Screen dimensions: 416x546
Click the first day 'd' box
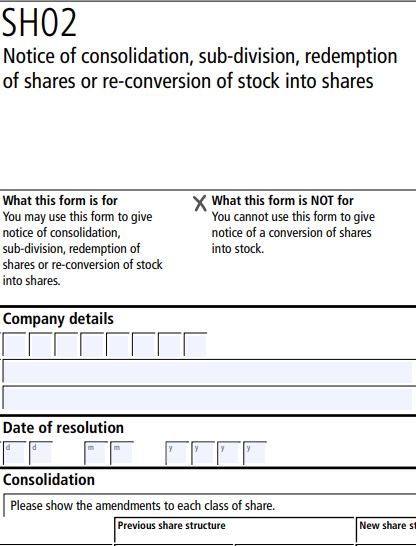(14, 453)
